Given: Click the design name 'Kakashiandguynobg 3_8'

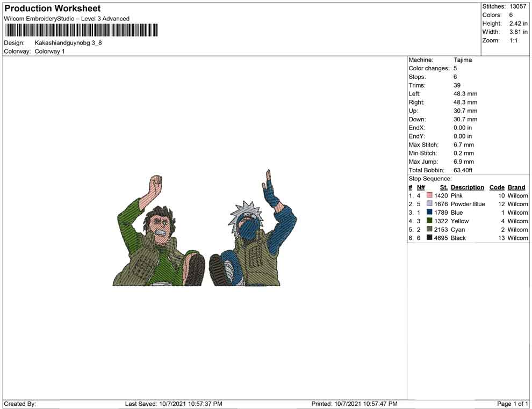Looking at the screenshot, I should 68,43.
